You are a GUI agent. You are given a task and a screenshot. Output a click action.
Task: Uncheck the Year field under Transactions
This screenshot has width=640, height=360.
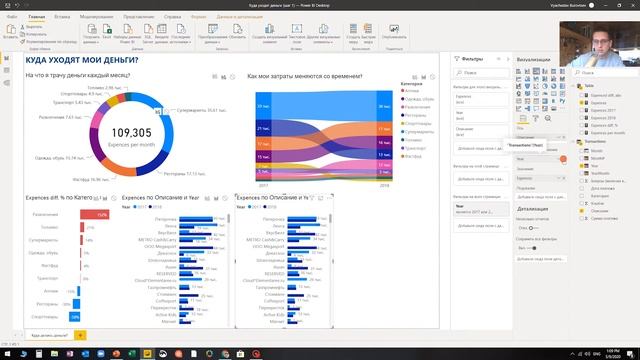point(582,166)
